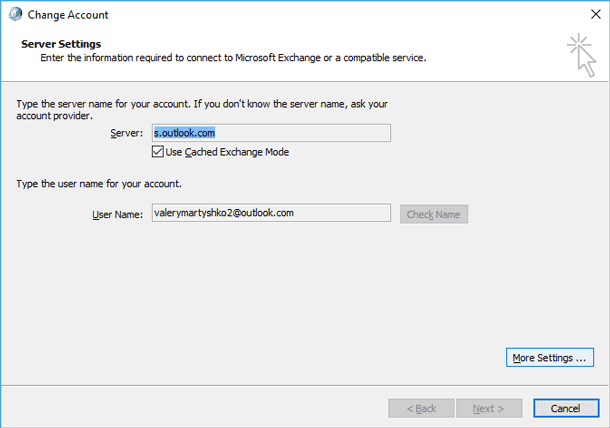Screen dimensions: 610x428
Task: Click the server name instruction paragraph
Action: pos(202,110)
